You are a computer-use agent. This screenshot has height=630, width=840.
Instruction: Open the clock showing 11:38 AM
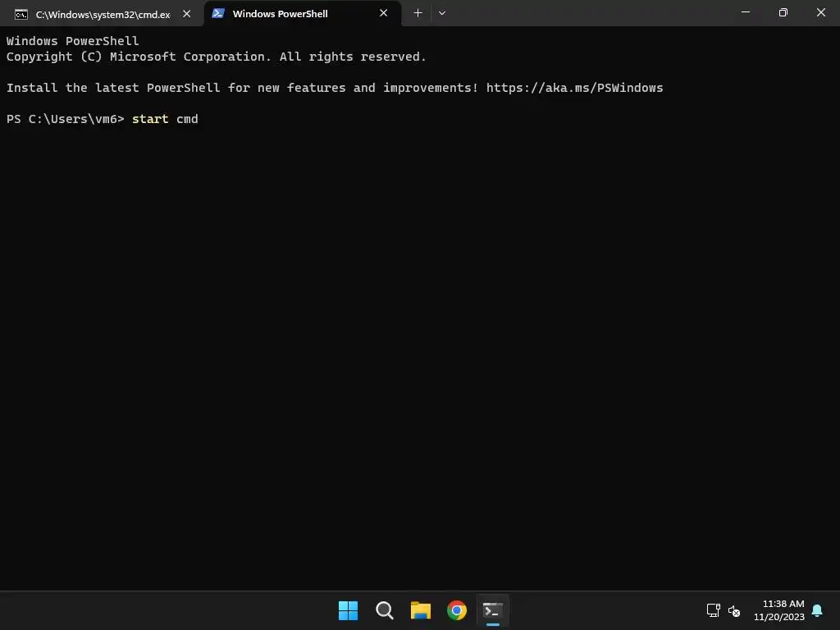point(779,610)
